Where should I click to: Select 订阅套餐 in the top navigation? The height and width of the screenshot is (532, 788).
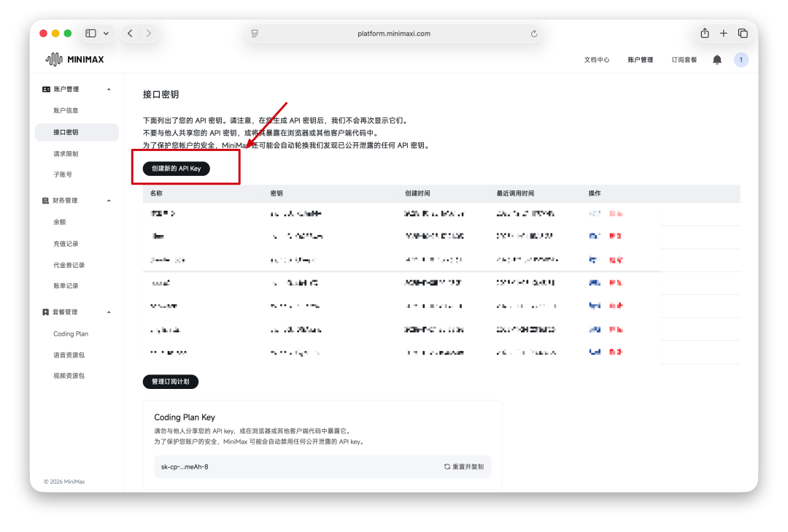click(x=684, y=59)
